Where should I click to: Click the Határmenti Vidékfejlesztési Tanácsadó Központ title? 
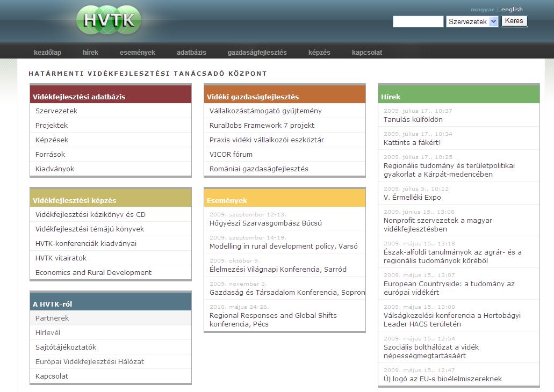point(148,74)
